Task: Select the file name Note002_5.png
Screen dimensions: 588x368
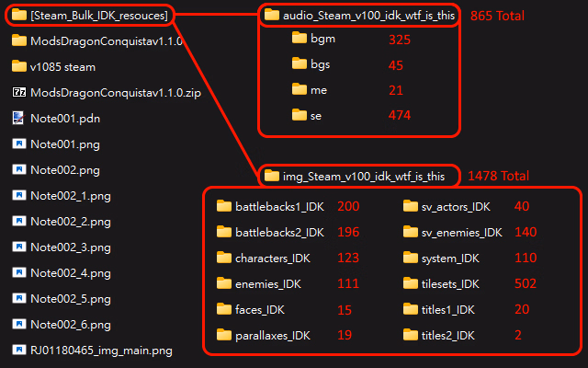Action: 71,299
